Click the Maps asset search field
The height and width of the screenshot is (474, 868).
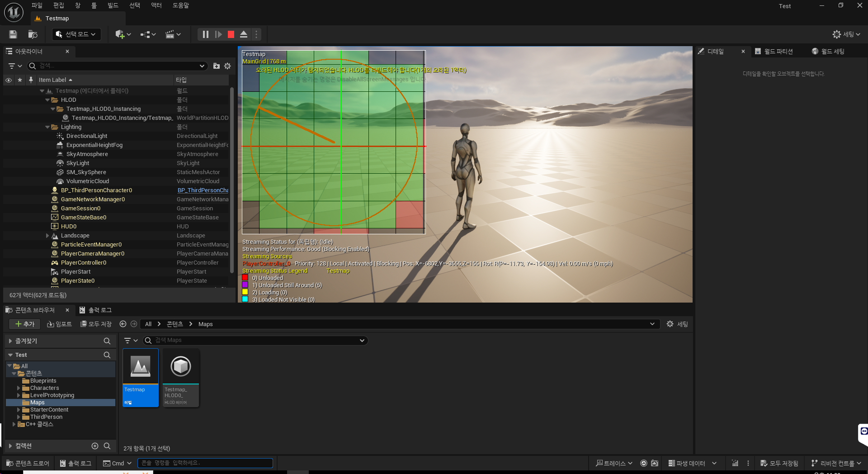pyautogui.click(x=255, y=341)
